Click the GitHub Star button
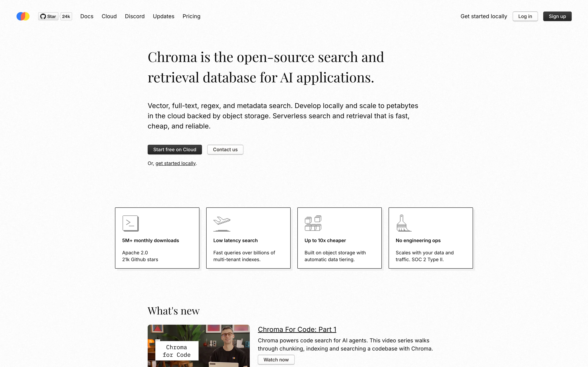The image size is (588, 367). click(x=48, y=16)
